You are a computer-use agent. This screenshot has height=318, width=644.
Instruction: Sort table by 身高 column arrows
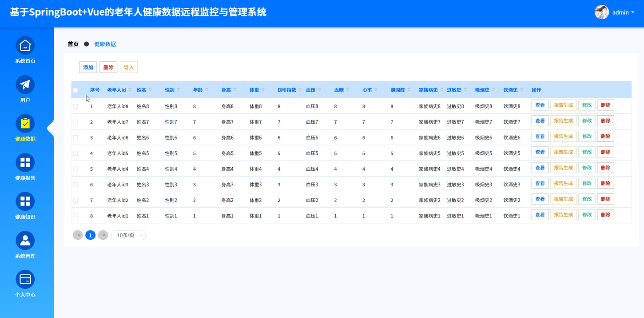(x=235, y=90)
